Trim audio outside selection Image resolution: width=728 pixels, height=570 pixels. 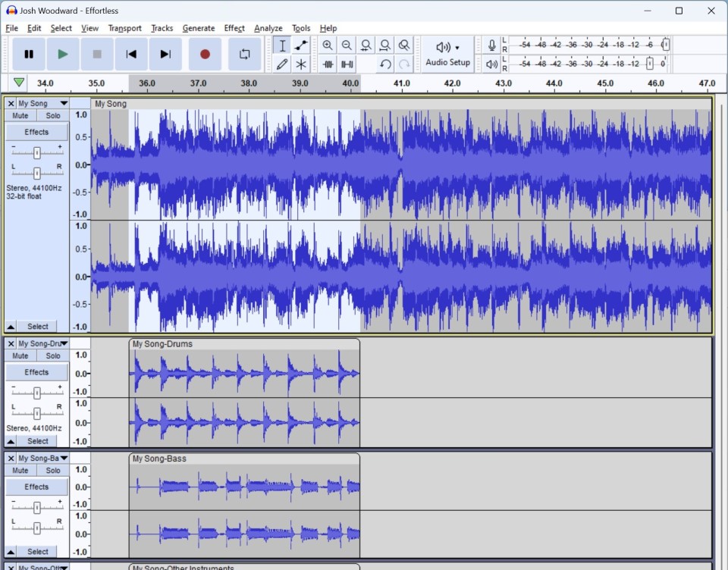tap(328, 64)
